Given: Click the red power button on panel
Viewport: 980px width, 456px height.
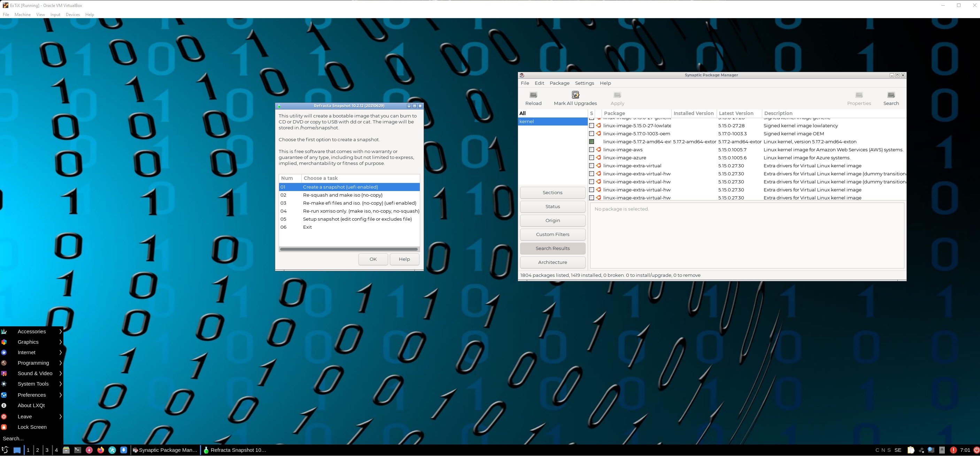Looking at the screenshot, I should [x=976, y=450].
